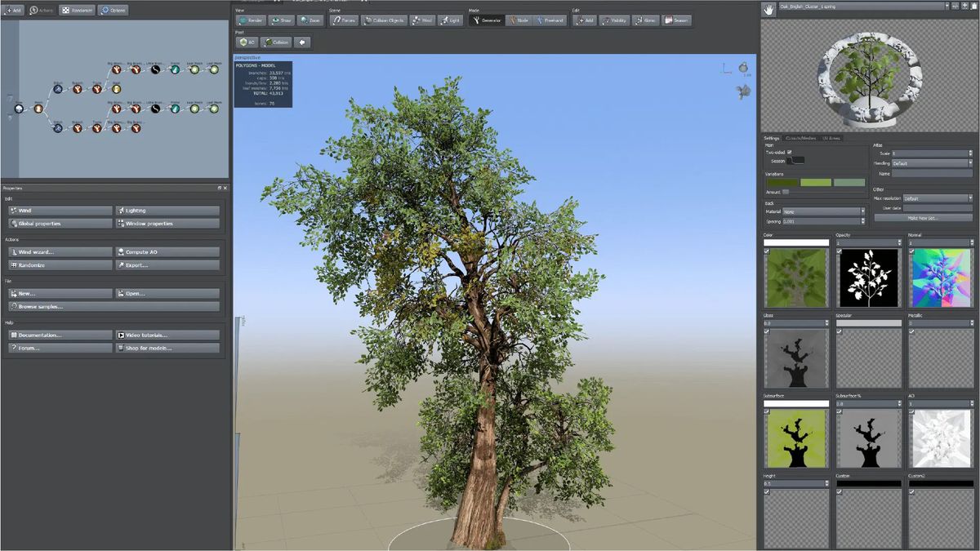Click the AO post toolbar button
Viewport: 980px width, 551px height.
point(247,42)
